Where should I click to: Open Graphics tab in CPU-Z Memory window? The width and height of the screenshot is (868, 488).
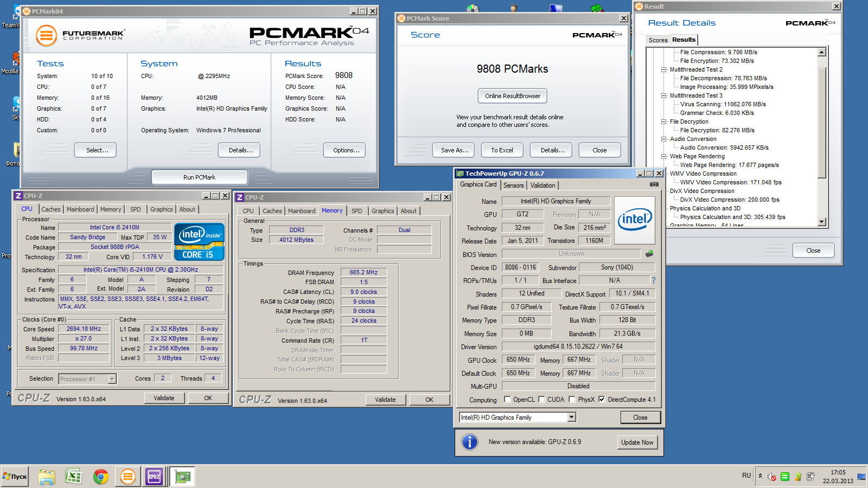[383, 211]
